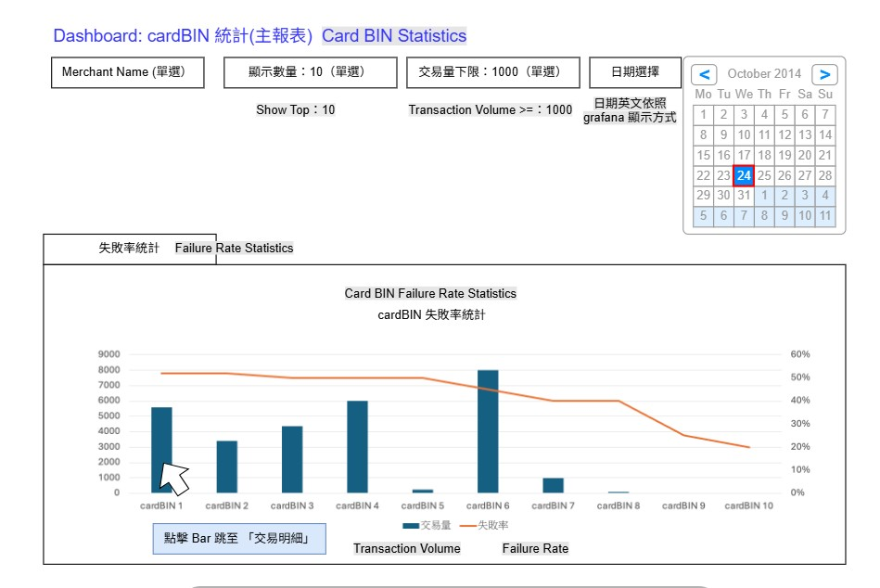
Task: Click the cardBIN 4 bar
Action: tap(357, 446)
